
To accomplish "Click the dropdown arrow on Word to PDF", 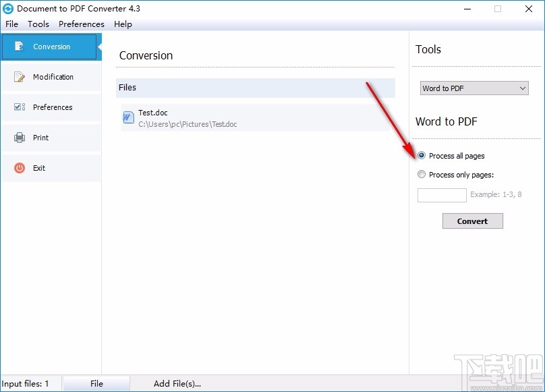I will click(523, 88).
